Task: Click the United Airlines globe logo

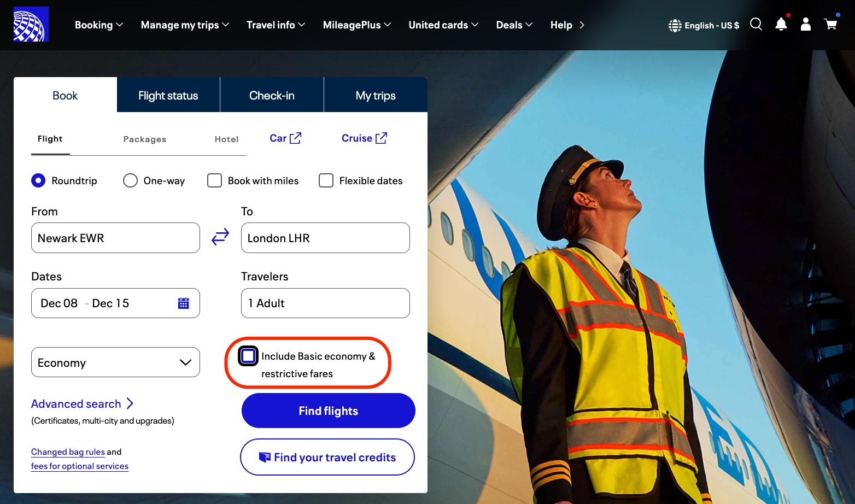Action: point(31,24)
